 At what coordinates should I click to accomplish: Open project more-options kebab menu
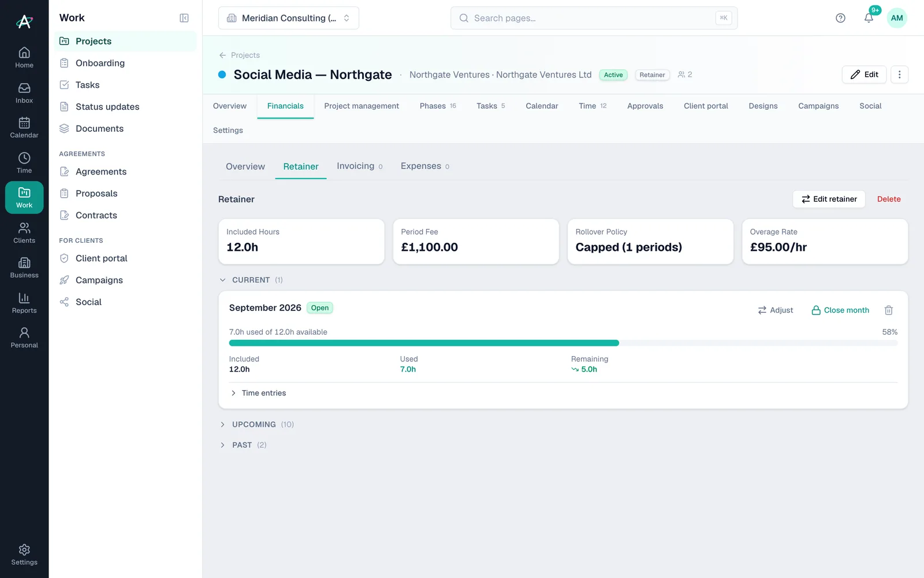[899, 75]
